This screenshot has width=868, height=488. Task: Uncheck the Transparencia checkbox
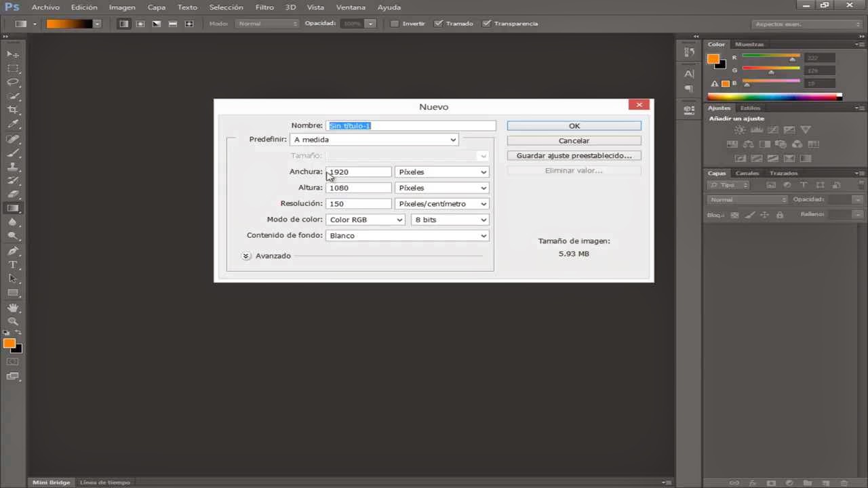pyautogui.click(x=487, y=24)
